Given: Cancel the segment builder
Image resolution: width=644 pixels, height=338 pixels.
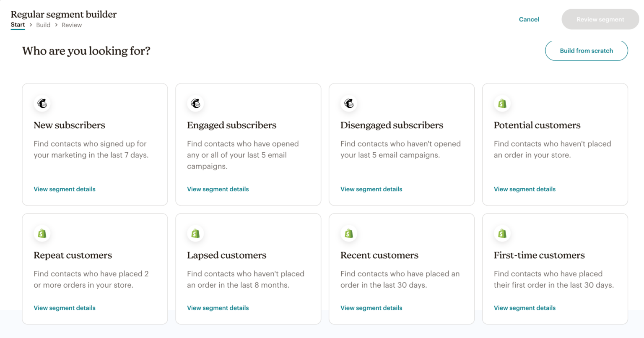Looking at the screenshot, I should [x=529, y=19].
